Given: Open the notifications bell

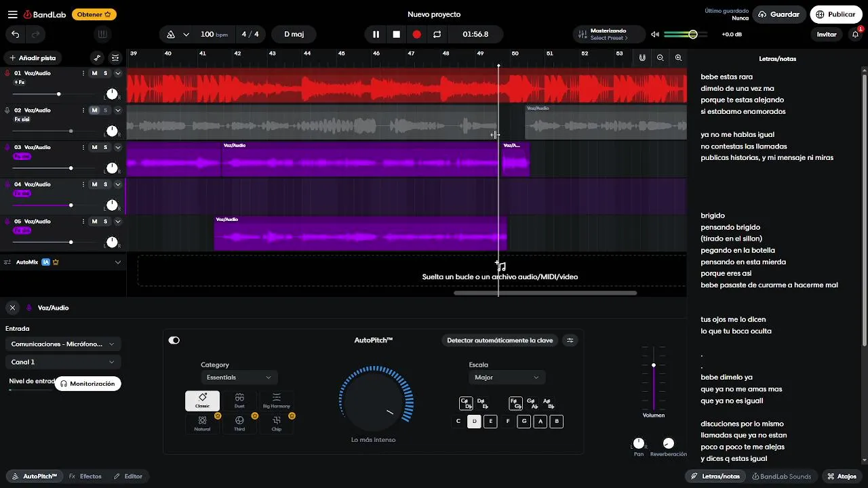Looking at the screenshot, I should point(856,34).
